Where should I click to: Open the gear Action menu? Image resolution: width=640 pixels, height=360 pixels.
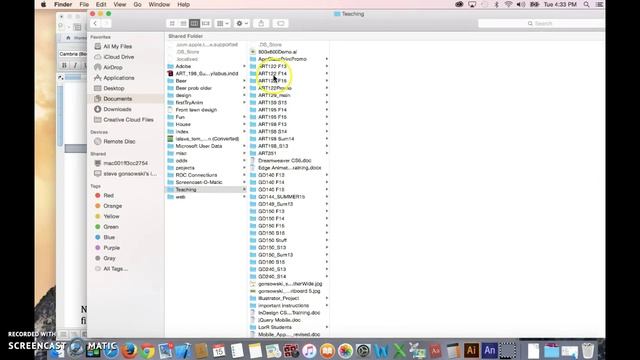tap(242, 24)
